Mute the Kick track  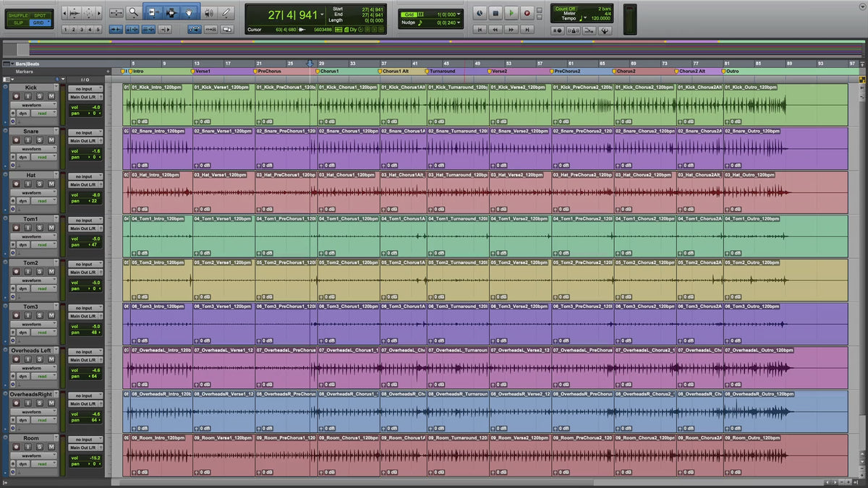coord(51,96)
